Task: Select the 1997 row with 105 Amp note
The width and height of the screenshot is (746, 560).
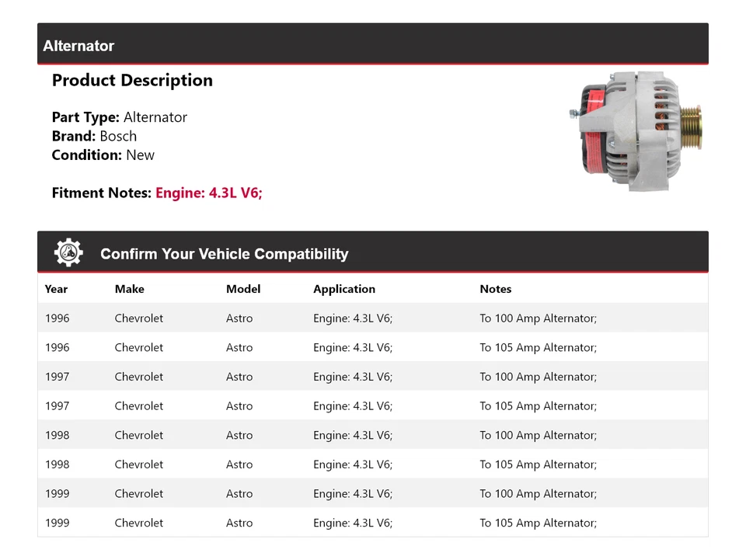Action: click(x=373, y=405)
